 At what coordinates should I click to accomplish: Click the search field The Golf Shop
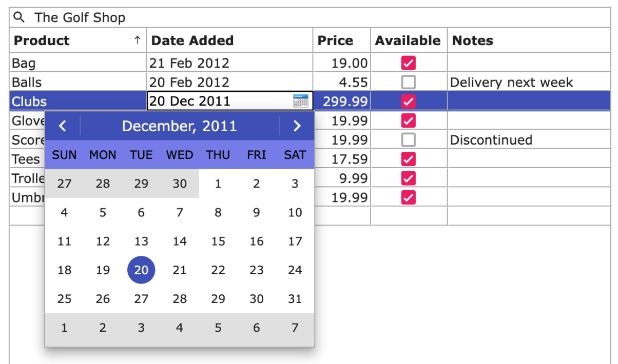click(x=308, y=17)
